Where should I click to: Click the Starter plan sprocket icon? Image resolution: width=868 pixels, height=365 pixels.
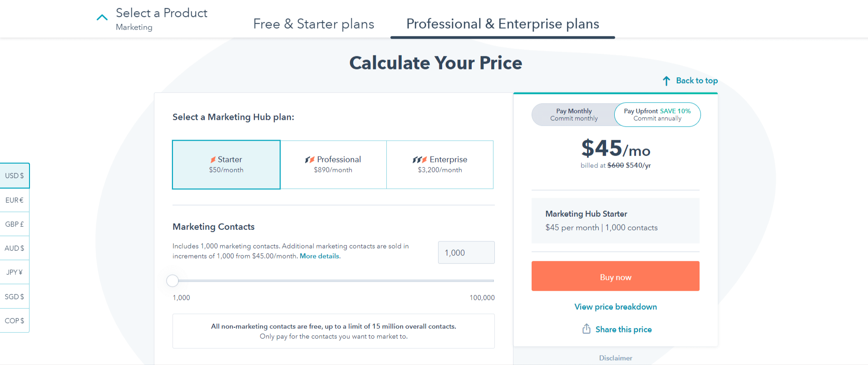click(213, 160)
